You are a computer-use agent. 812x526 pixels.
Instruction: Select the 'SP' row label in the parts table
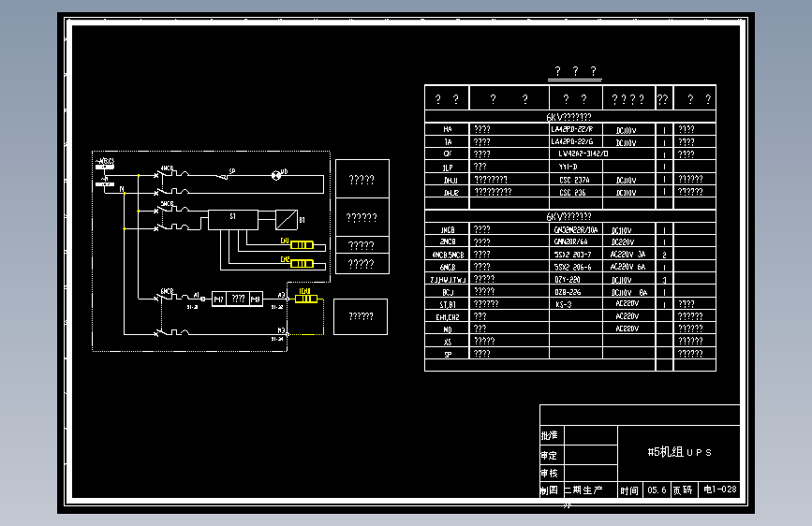pyautogui.click(x=448, y=354)
